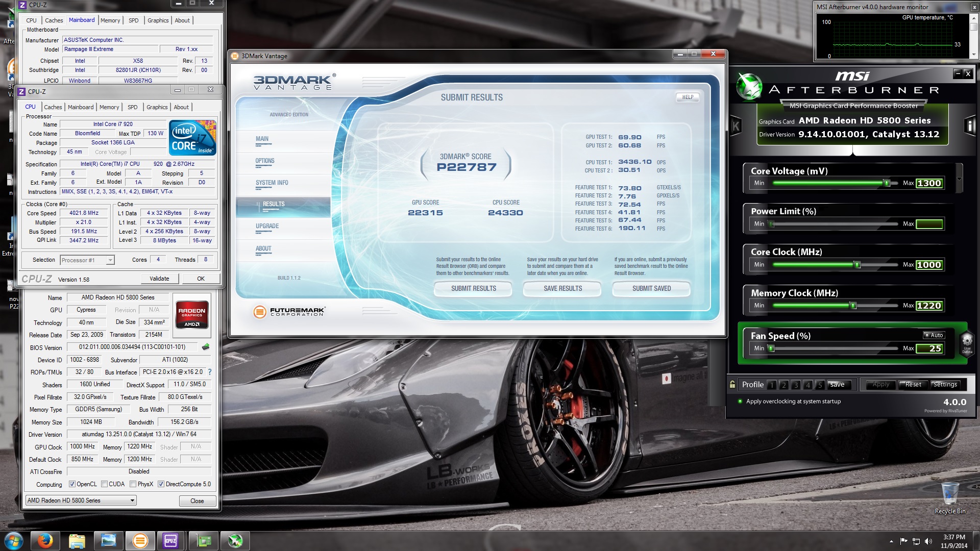Switch to the Caches tab in front CPU-Z

53,107
